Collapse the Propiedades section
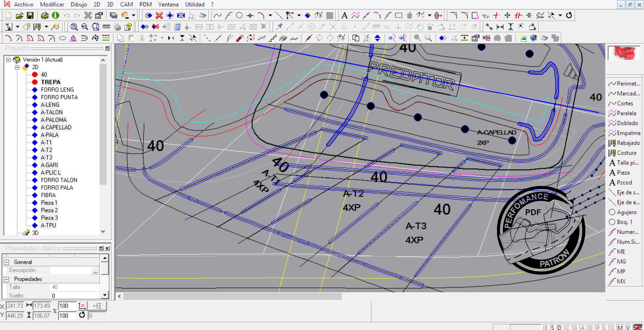644x330 pixels. coord(6,279)
